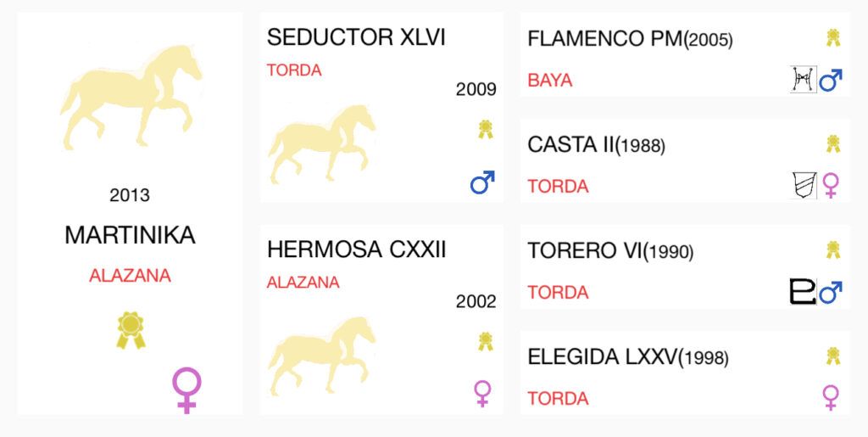Click the breeder brand icon next to FLAMENCO PM
Screen dimensions: 868x437
(x=804, y=80)
